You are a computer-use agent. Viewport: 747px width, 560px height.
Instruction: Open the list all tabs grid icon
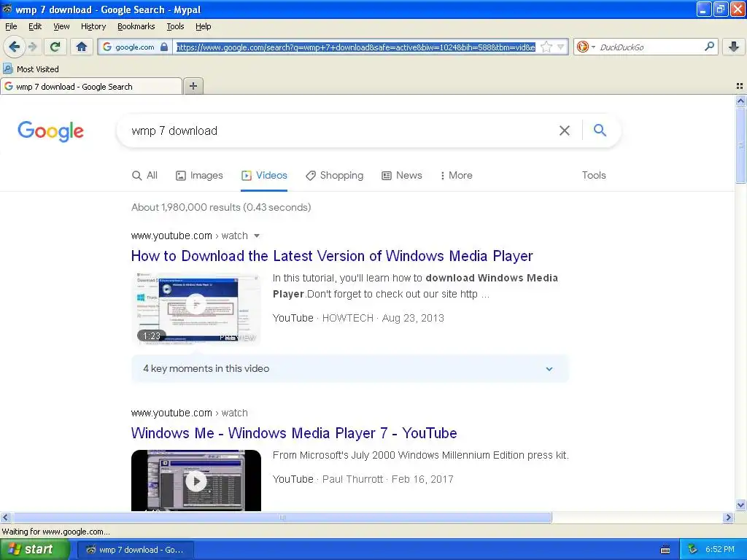(x=740, y=86)
